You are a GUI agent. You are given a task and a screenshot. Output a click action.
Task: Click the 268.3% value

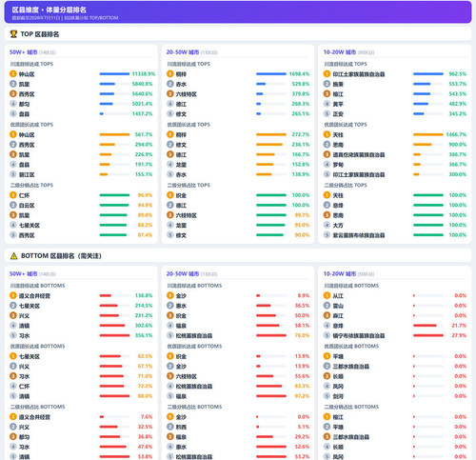point(301,104)
